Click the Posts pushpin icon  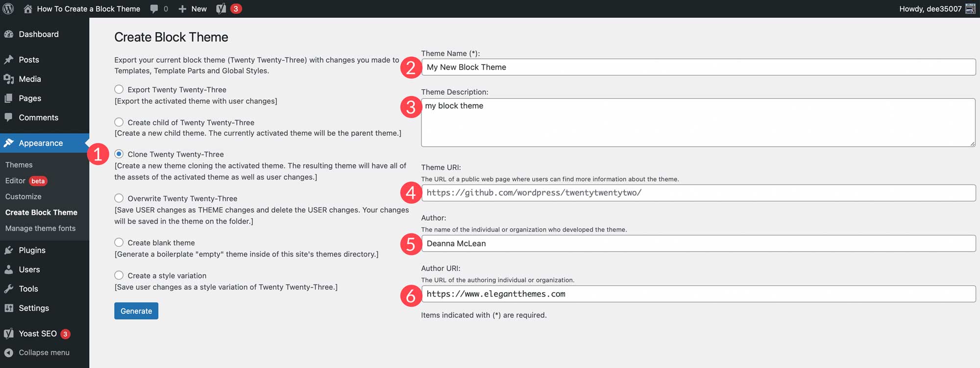click(x=9, y=60)
